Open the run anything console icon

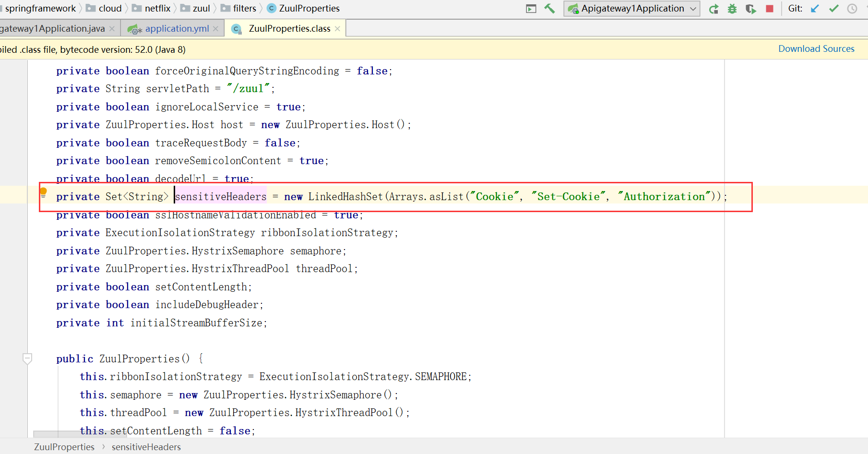531,9
